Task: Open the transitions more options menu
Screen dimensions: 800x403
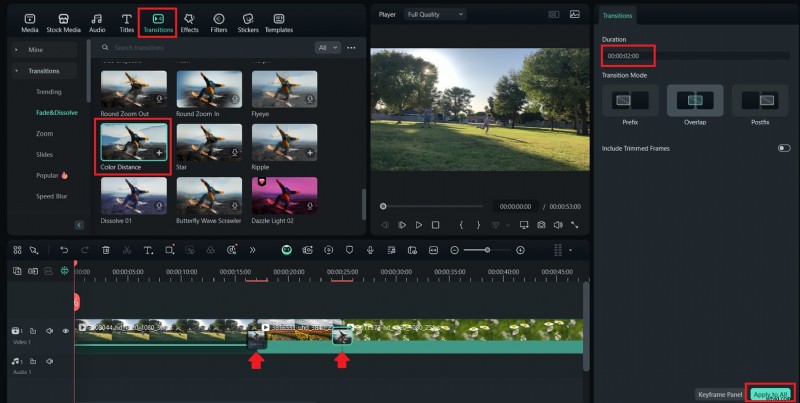Action: 351,47
